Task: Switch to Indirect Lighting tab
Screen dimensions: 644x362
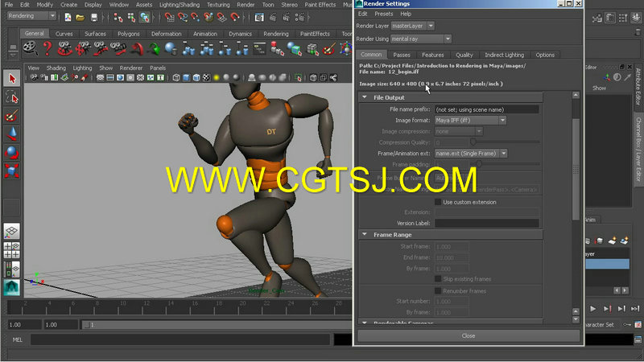Action: pyautogui.click(x=505, y=55)
